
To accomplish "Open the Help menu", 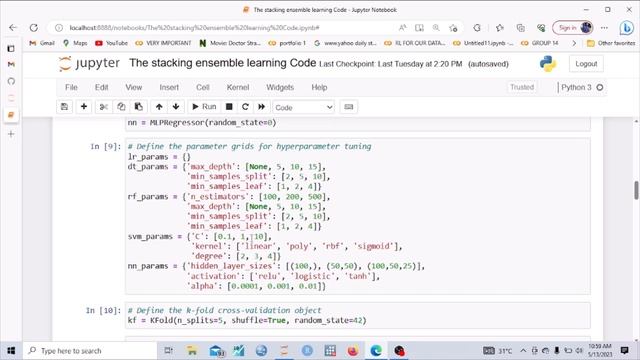I will coord(319,87).
